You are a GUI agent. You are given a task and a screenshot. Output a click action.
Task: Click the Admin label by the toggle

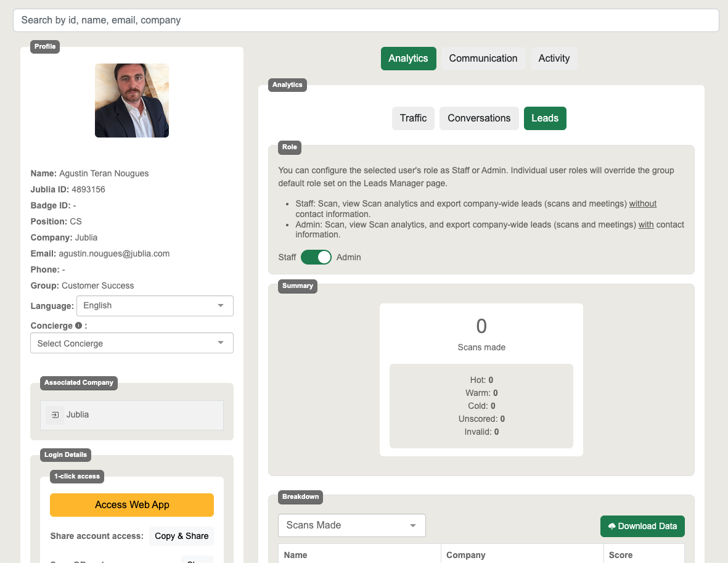(349, 257)
